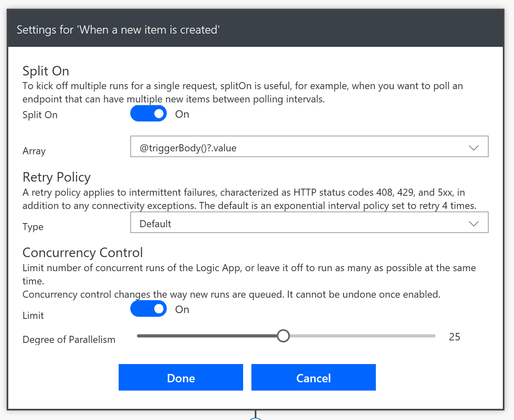Click the dialog title 'Settings for When a new item is created'
Screen dimensions: 514x420
(x=118, y=30)
